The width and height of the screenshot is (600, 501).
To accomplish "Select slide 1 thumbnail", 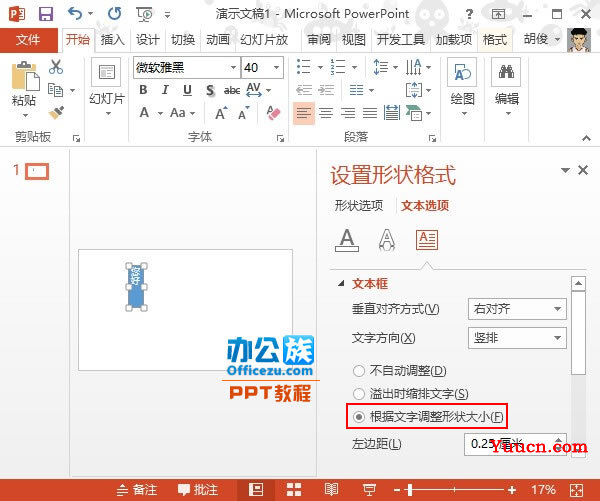I will pyautogui.click(x=37, y=171).
